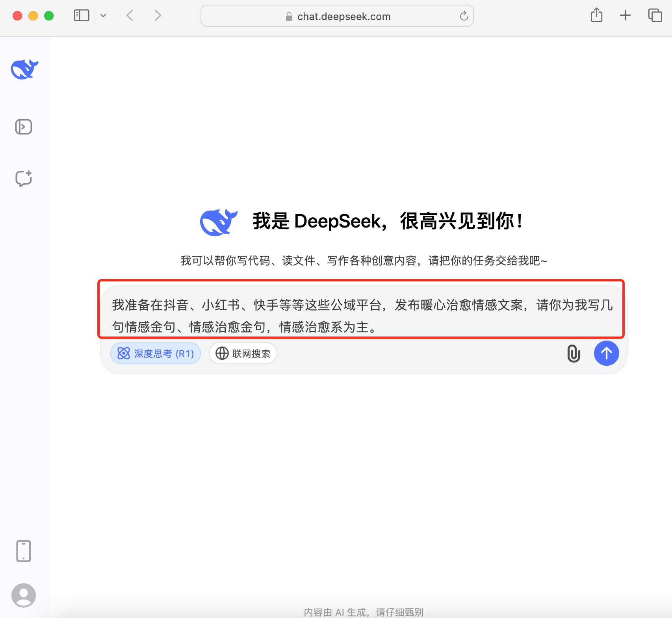Toggle 深度思考 (R1) deep thinking mode
This screenshot has height=618, width=672.
click(156, 353)
